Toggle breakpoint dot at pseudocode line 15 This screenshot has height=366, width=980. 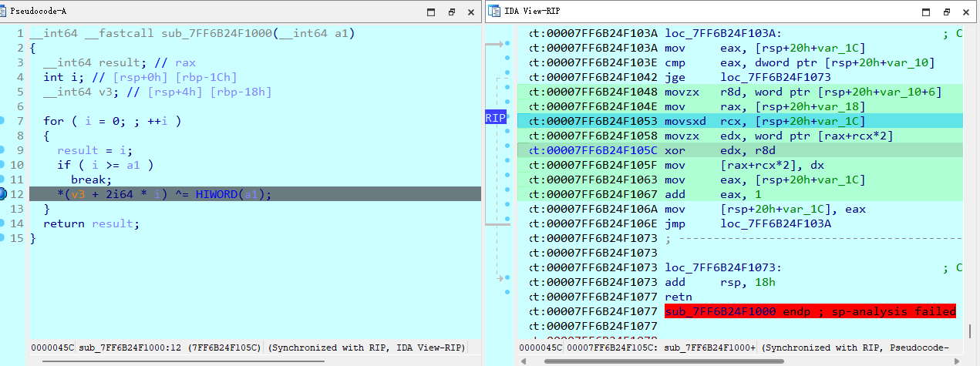(3, 238)
